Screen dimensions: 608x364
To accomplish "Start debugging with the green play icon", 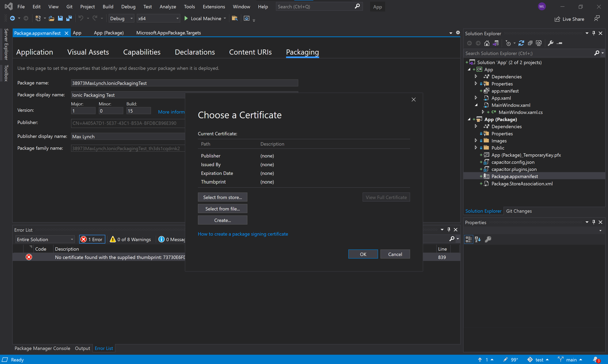I will click(186, 18).
